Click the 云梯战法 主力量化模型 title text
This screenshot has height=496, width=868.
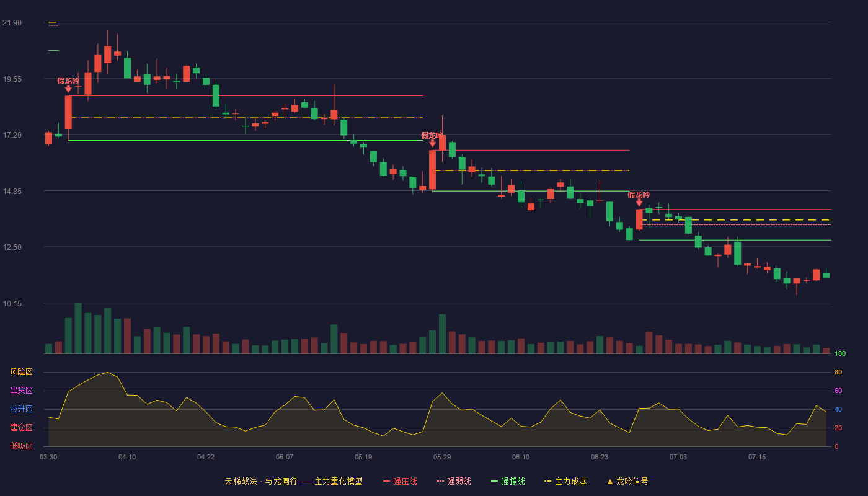click(x=293, y=482)
